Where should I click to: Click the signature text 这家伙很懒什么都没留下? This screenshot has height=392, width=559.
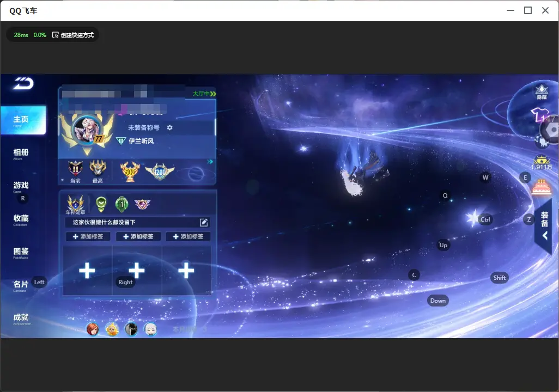click(104, 222)
